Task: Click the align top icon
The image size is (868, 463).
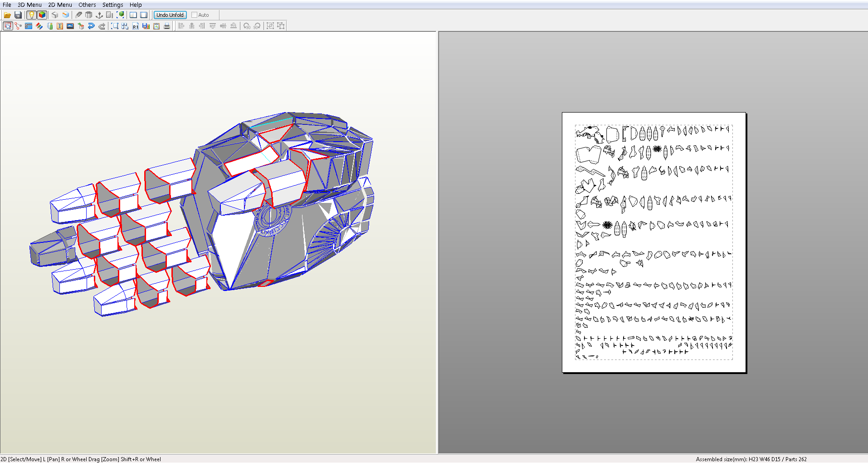Action: [212, 26]
